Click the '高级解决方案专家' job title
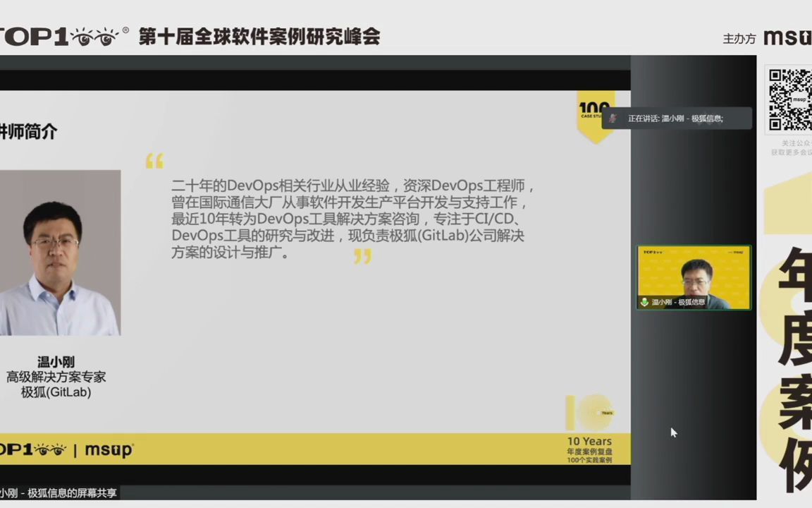This screenshot has height=508, width=812. click(56, 377)
